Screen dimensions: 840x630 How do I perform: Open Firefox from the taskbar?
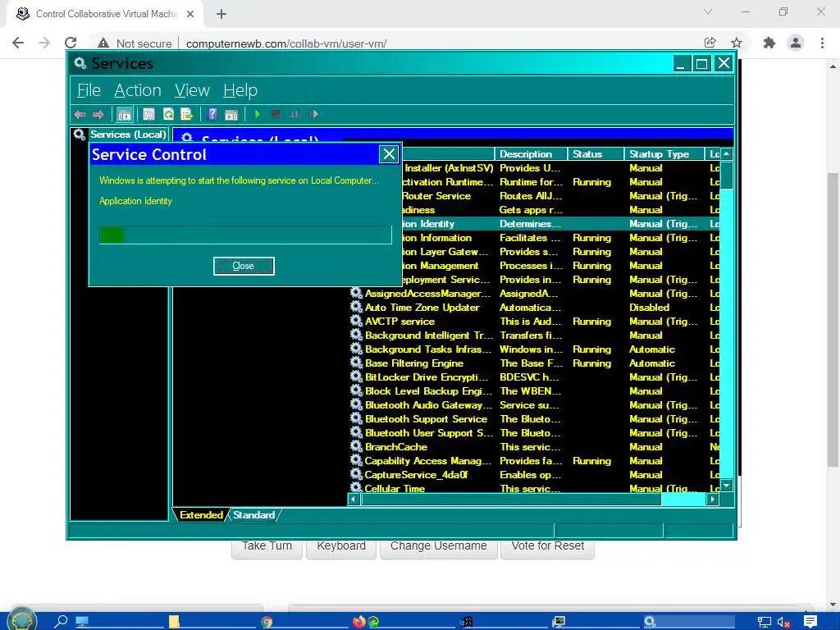coord(359,622)
